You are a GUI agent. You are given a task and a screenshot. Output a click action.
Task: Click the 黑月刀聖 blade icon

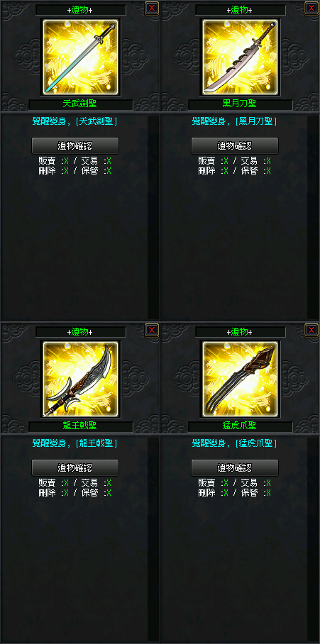[x=240, y=56]
